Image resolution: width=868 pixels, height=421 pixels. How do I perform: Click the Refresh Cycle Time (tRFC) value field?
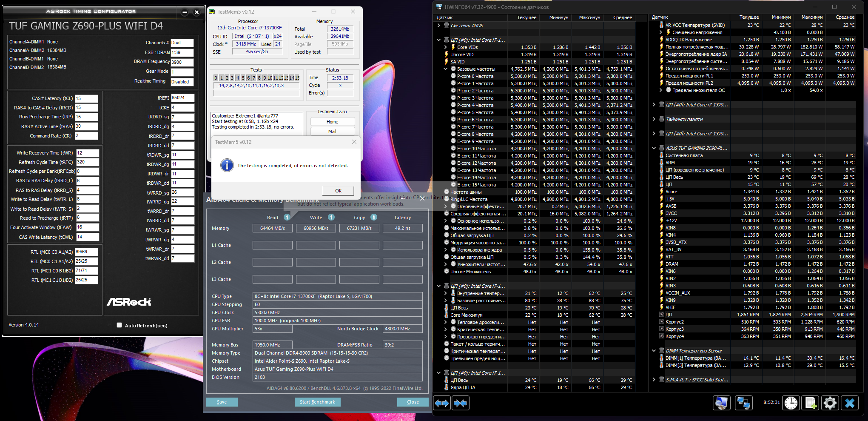(x=88, y=162)
